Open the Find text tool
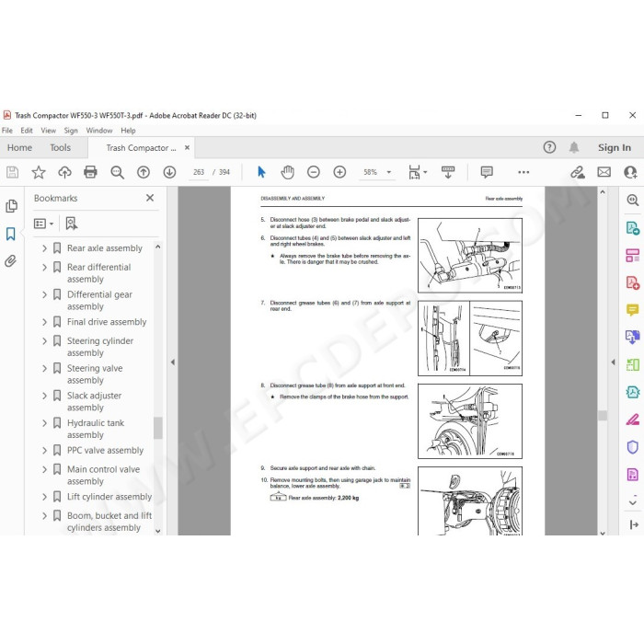 coord(118,172)
